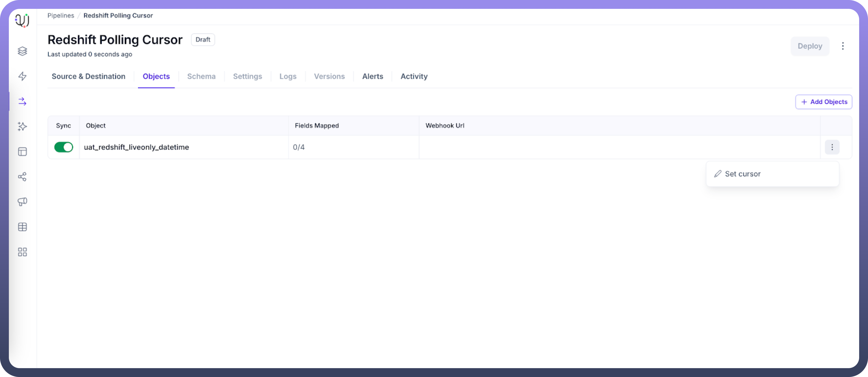868x377 pixels.
Task: Open the stacked layers sidebar icon
Action: point(22,51)
